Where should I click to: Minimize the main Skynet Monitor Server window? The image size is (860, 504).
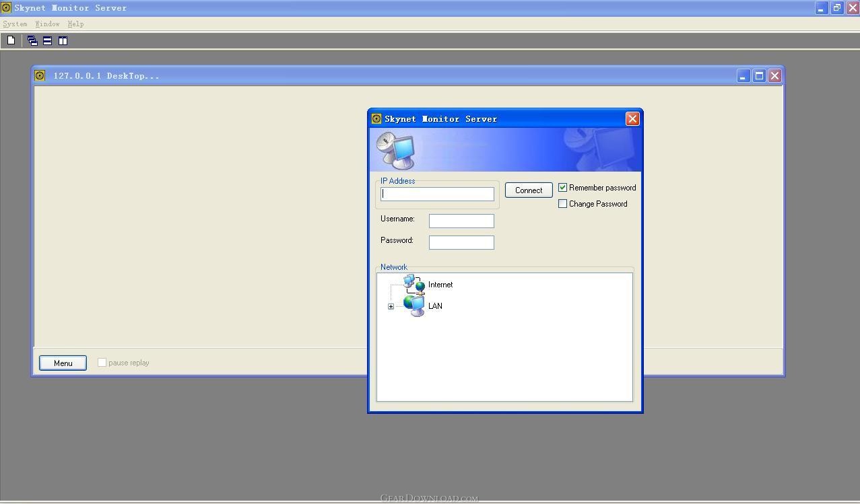point(821,8)
